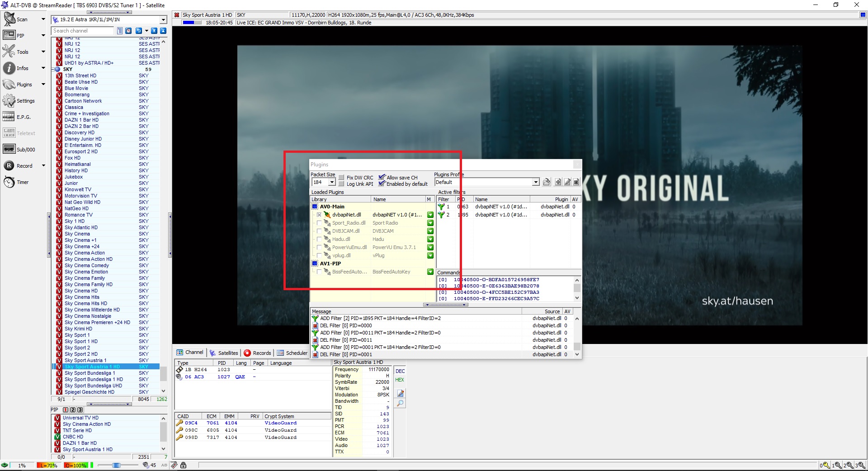Click the jump-to-bottom arrow icon above channel list
Viewport: 868px width, 471px height.
(154, 31)
